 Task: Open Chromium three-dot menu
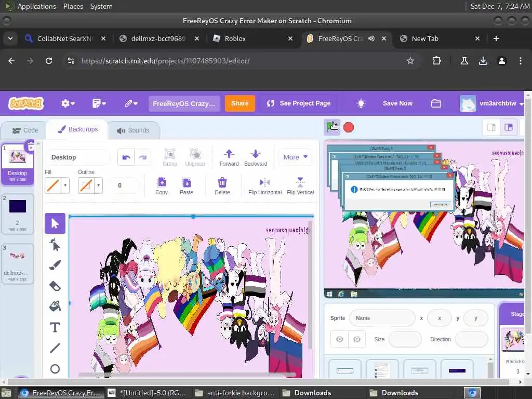coord(521,61)
